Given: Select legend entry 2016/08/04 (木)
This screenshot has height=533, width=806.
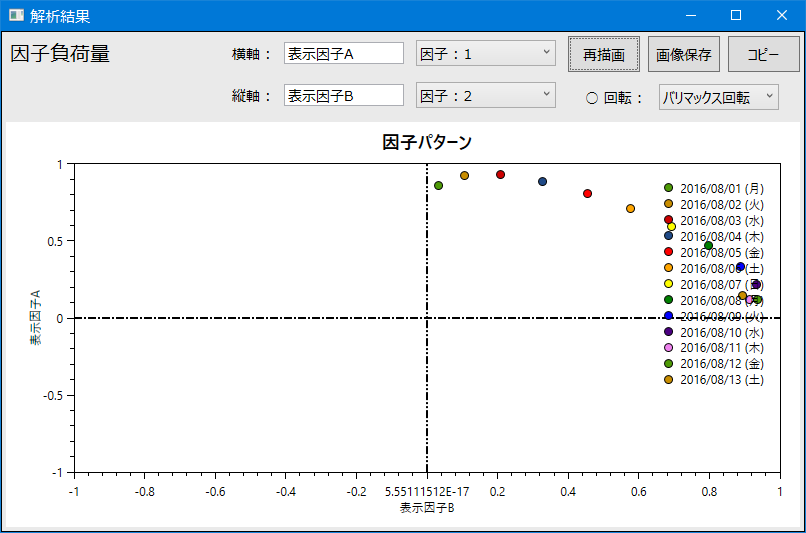Looking at the screenshot, I should [714, 236].
